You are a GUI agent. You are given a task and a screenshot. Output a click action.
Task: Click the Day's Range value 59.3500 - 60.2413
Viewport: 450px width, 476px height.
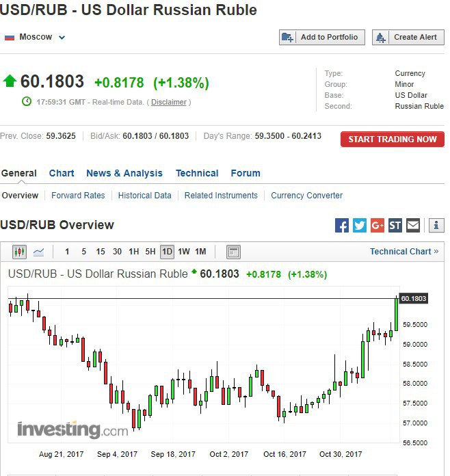288,135
